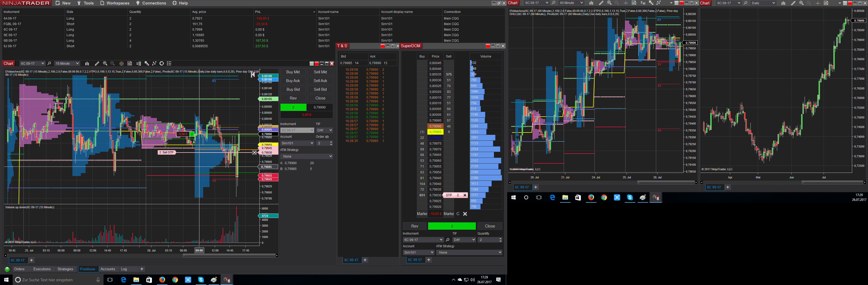The height and width of the screenshot is (285, 868).
Task: Toggle grey interval link on 15 Minute chart
Action: tap(312, 64)
